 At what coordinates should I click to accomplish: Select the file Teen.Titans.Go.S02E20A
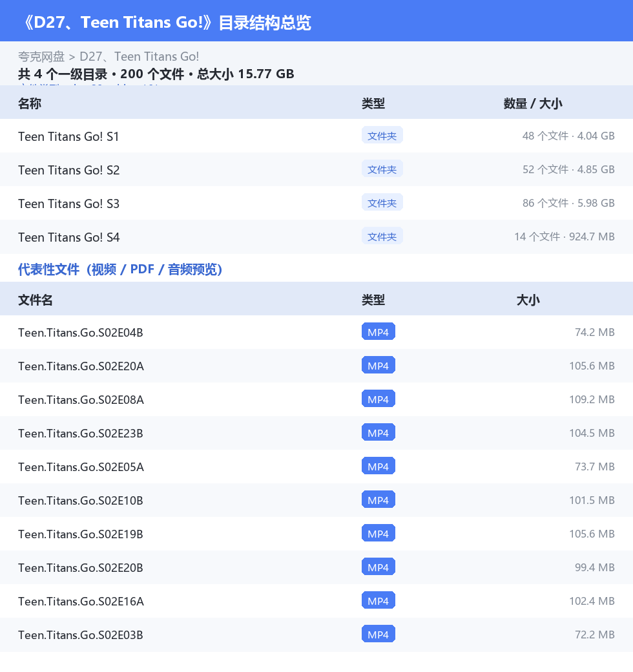[81, 366]
